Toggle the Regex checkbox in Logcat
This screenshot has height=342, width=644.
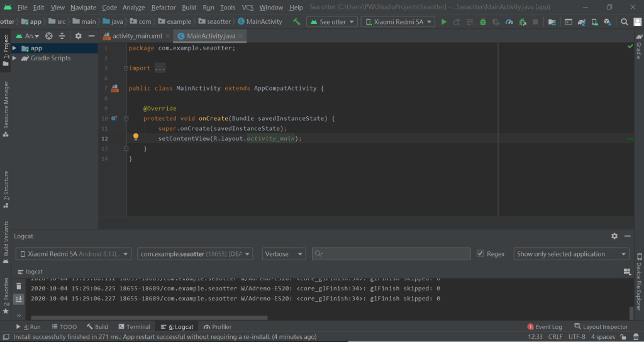pyautogui.click(x=480, y=253)
